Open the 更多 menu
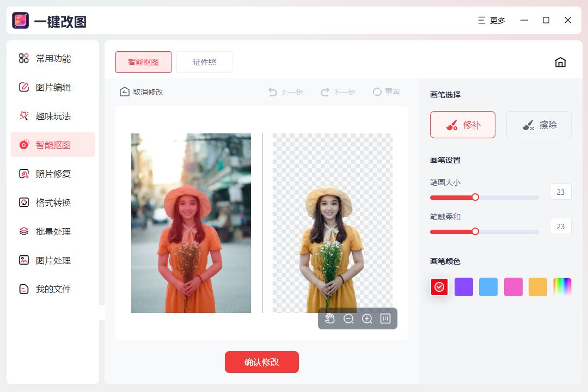Image resolution: width=588 pixels, height=392 pixels. coord(492,21)
